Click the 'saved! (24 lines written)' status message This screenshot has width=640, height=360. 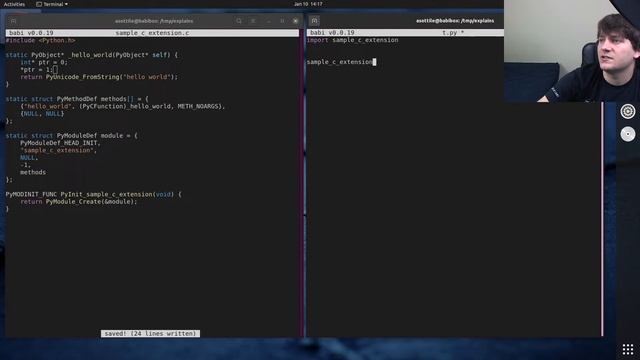coord(150,333)
